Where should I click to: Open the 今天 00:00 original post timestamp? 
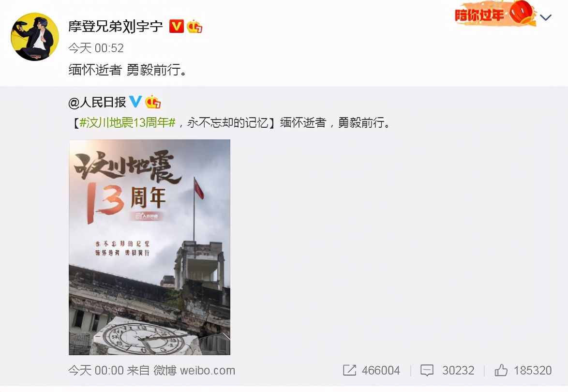click(x=96, y=370)
